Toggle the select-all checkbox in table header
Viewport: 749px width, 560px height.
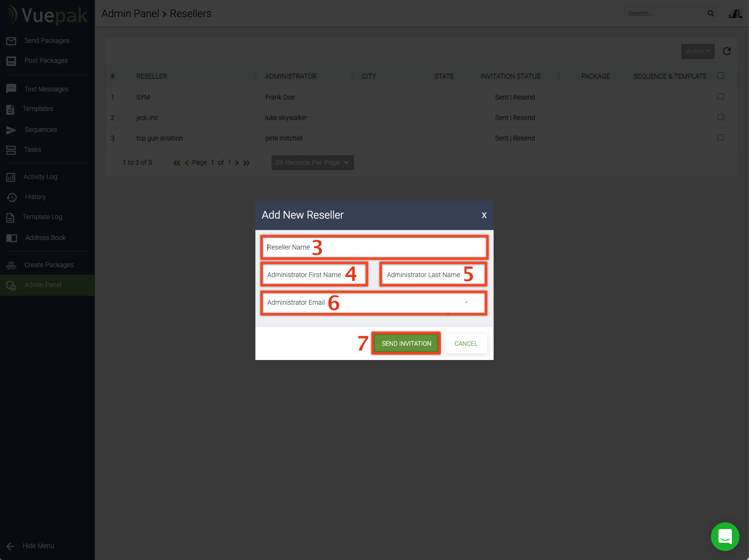pos(720,76)
